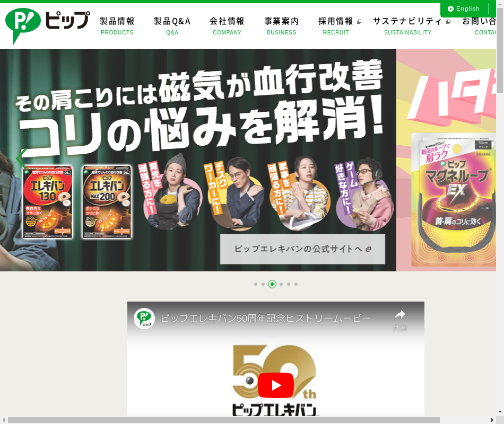The image size is (504, 424).
Task: Select the sixth carousel pagination dot
Action: (296, 284)
